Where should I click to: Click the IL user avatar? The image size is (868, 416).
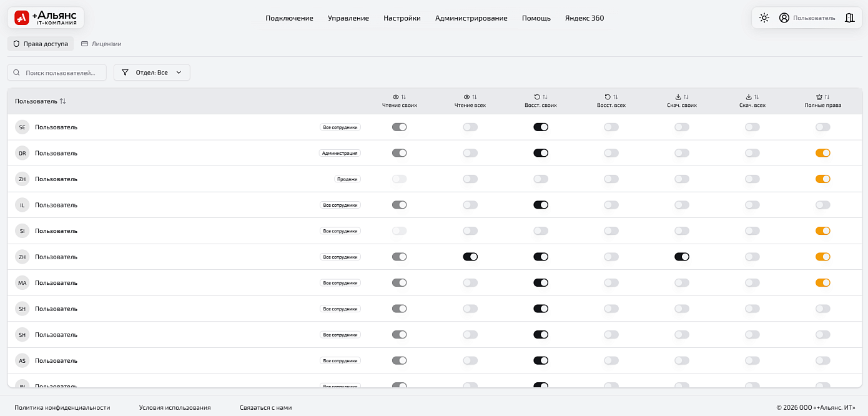(22, 205)
